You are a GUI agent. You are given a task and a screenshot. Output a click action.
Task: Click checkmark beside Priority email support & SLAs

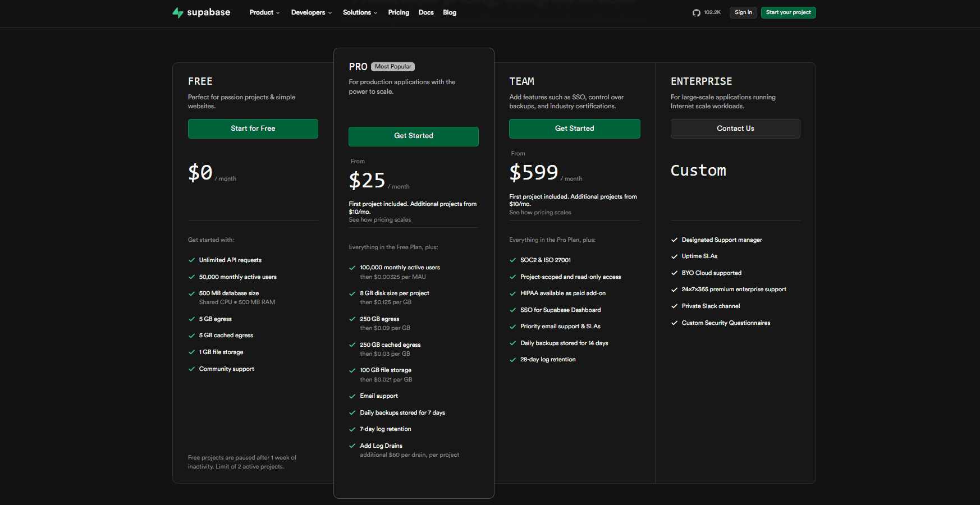click(512, 327)
